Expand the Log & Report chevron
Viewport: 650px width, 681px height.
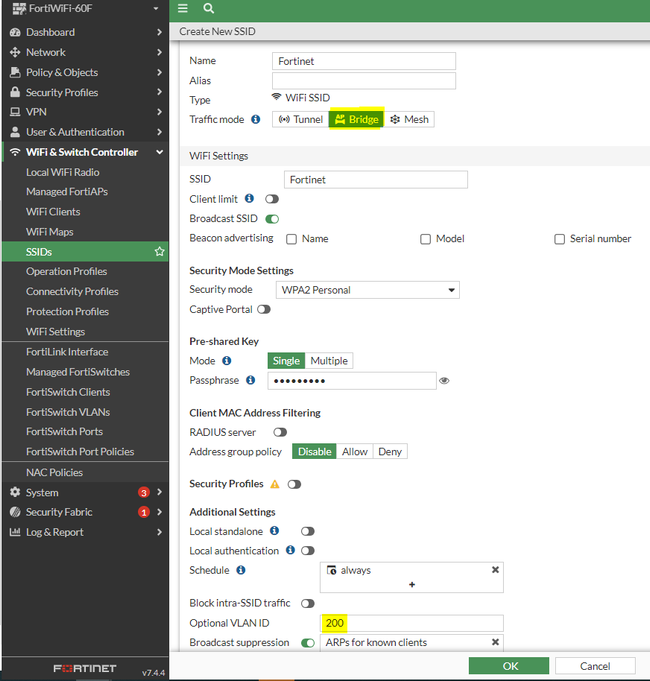click(159, 532)
